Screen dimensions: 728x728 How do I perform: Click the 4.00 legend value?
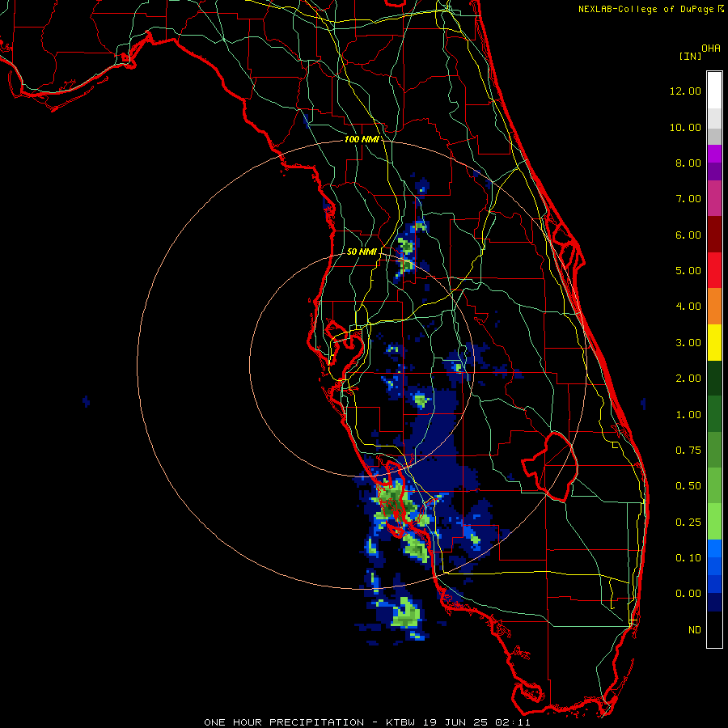688,307
